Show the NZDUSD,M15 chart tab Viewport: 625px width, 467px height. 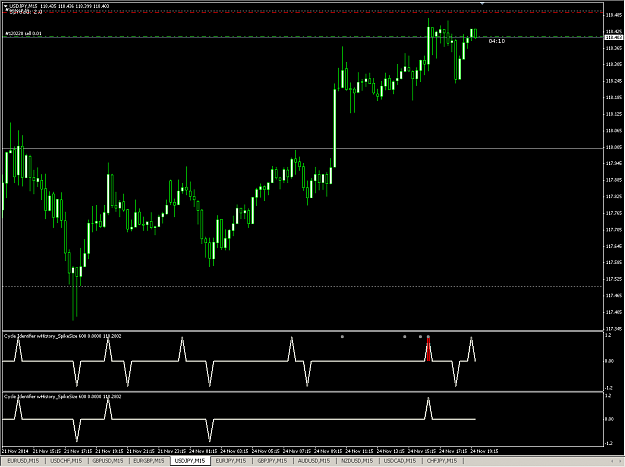click(x=357, y=461)
